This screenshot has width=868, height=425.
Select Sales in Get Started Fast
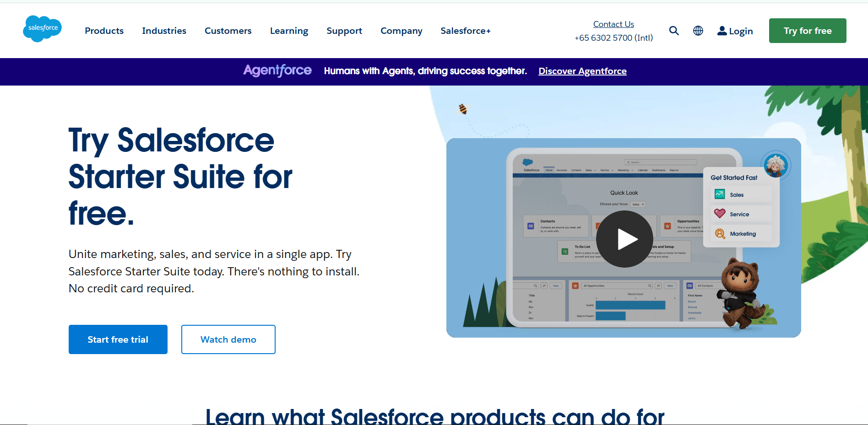click(x=742, y=194)
